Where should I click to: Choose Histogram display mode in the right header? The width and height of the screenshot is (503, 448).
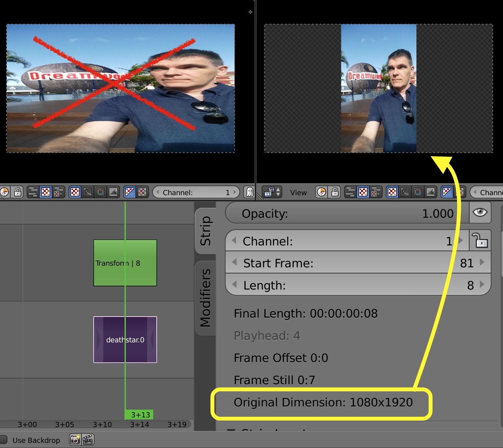click(x=431, y=192)
